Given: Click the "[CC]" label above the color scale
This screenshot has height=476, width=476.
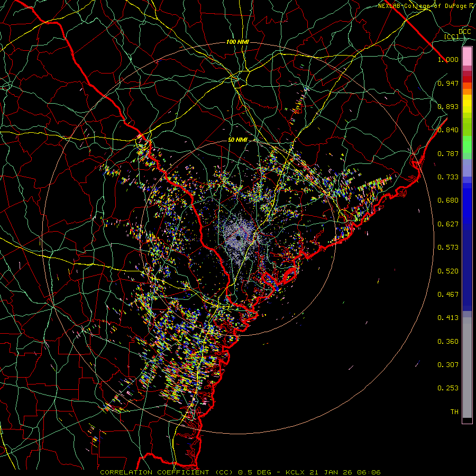Looking at the screenshot, I should pyautogui.click(x=452, y=37).
